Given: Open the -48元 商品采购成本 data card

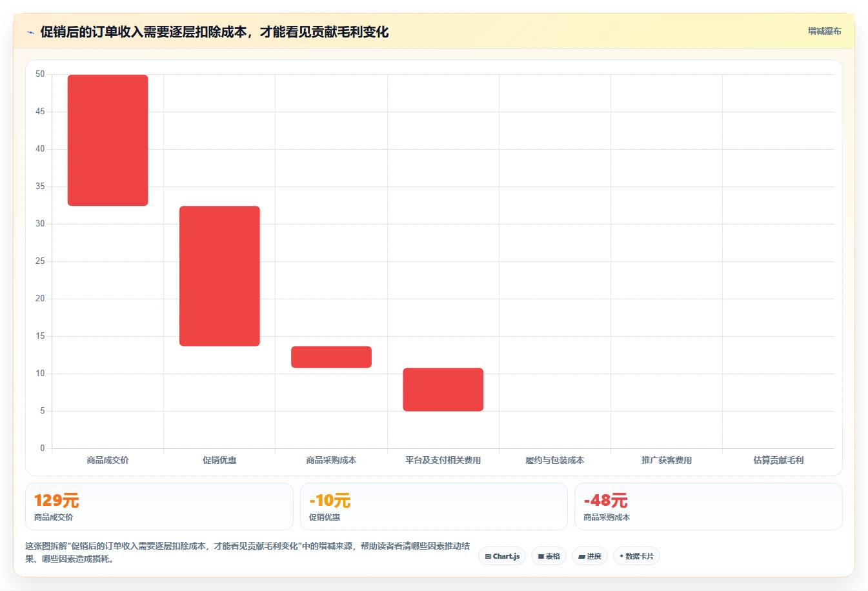Looking at the screenshot, I should 709,506.
